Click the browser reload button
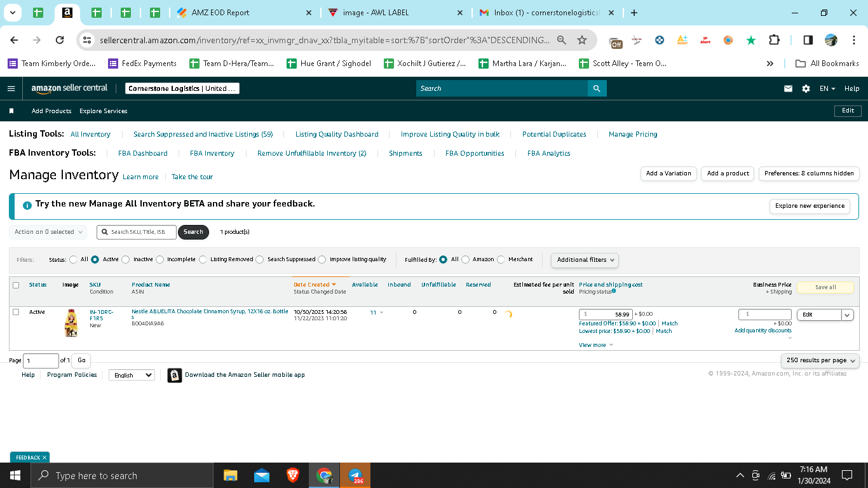 (60, 40)
